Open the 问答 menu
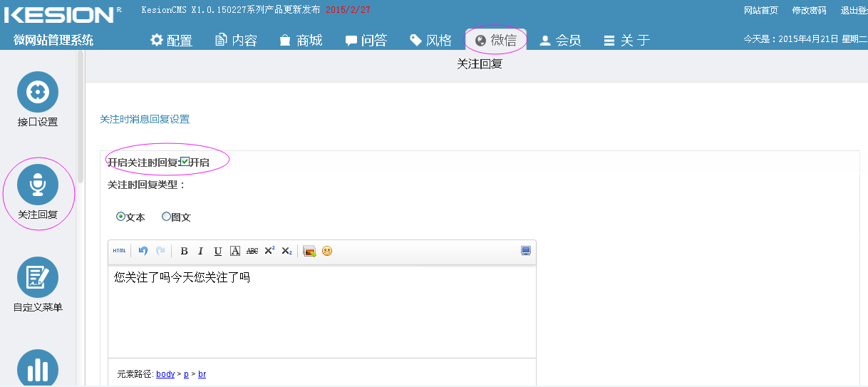This screenshot has width=868, height=387. [x=366, y=41]
